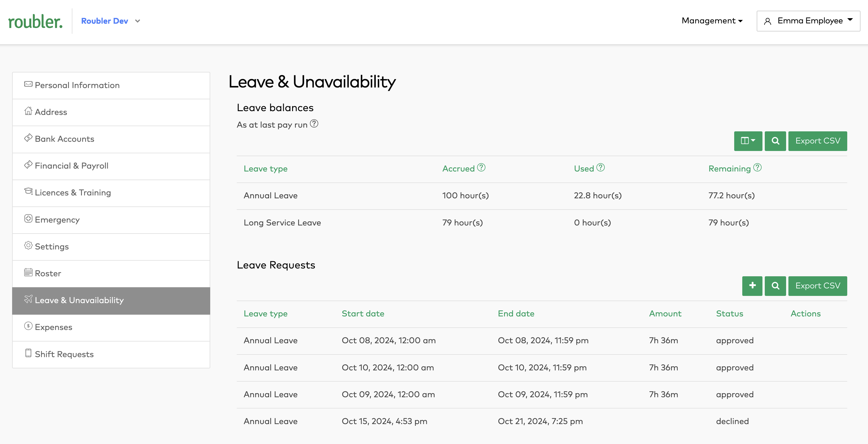The width and height of the screenshot is (868, 444).
Task: Select the leave request starting Oct 08, 2024
Action: pos(542,341)
